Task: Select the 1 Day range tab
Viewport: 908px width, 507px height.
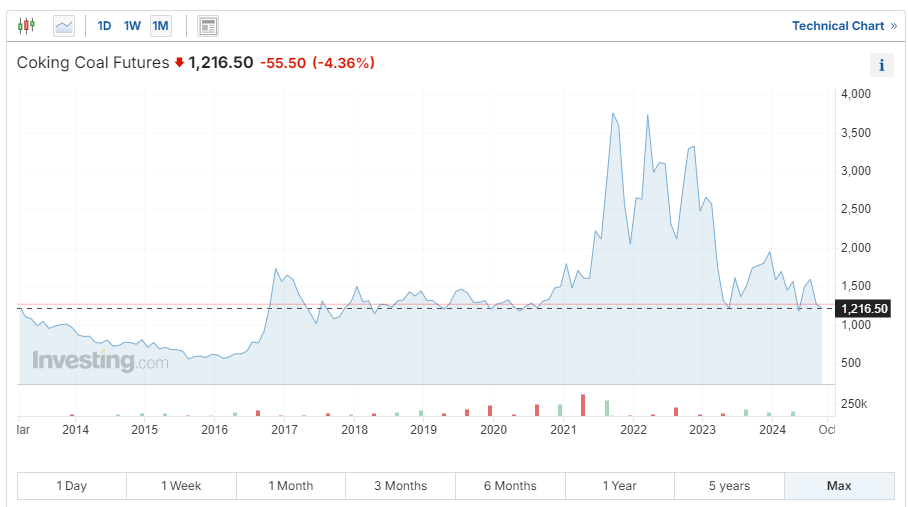Action: [x=72, y=486]
